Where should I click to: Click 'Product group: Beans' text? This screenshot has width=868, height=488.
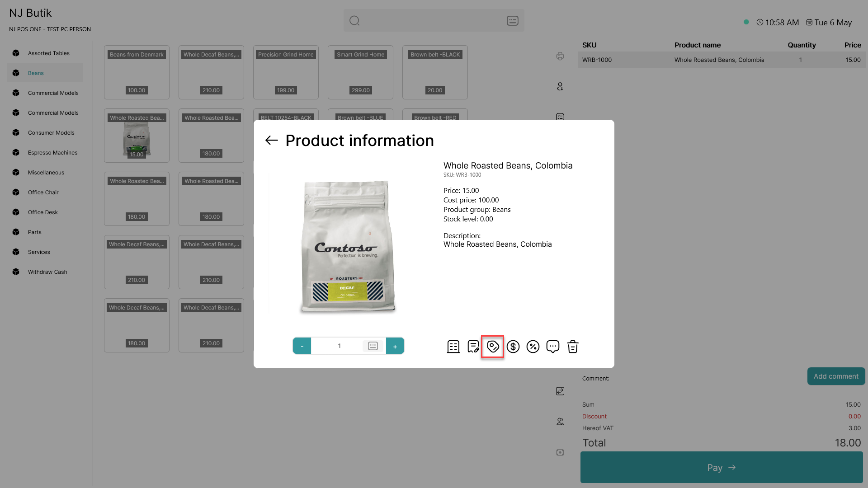(477, 210)
